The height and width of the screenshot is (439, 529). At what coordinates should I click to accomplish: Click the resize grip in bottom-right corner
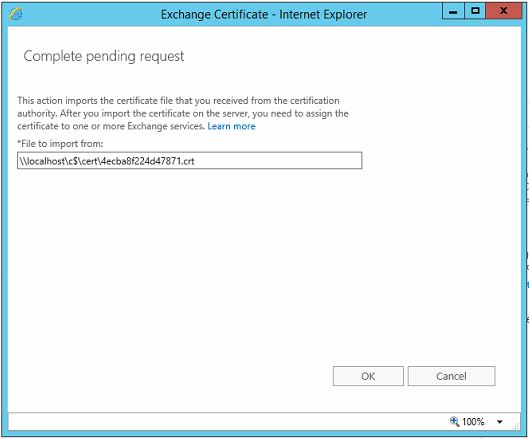click(x=516, y=427)
